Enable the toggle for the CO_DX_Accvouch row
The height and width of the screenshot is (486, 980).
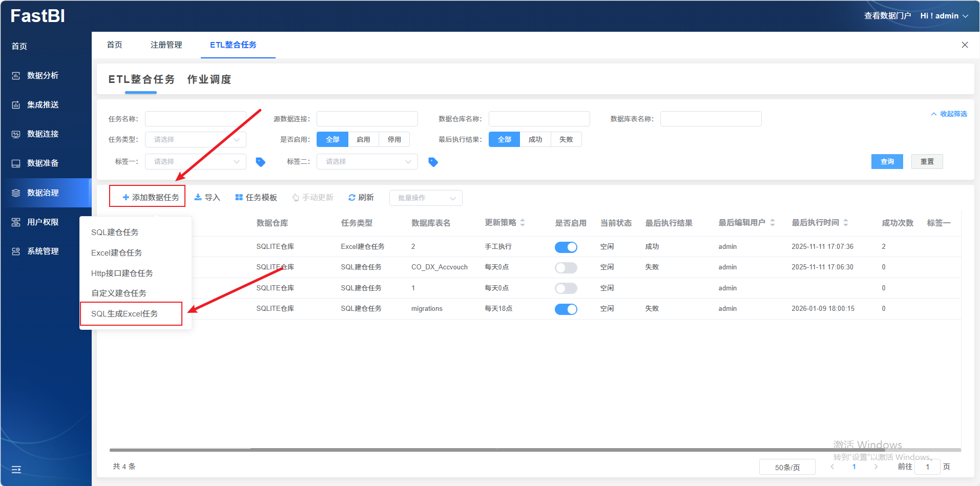tap(566, 268)
